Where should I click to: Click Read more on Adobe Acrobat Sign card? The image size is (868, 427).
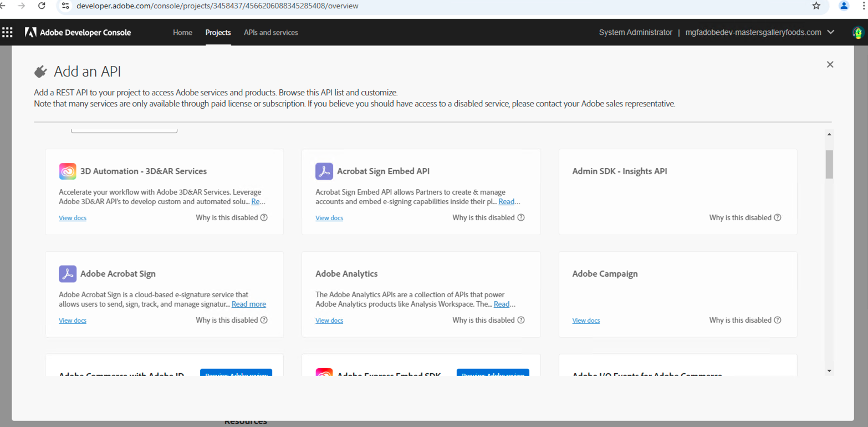tap(248, 304)
